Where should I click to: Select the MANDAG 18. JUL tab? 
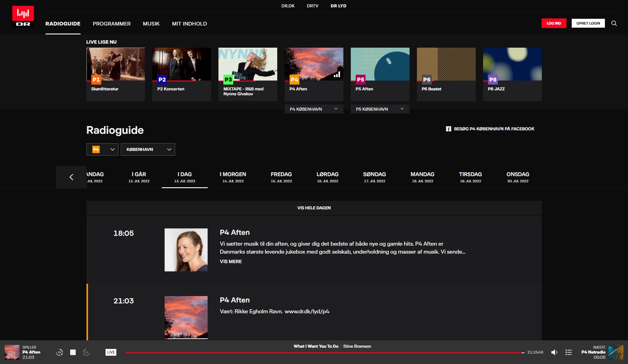(x=422, y=177)
